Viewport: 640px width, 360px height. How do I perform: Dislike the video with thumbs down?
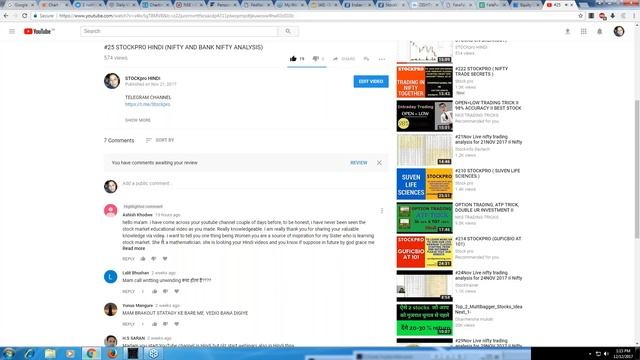click(316, 59)
